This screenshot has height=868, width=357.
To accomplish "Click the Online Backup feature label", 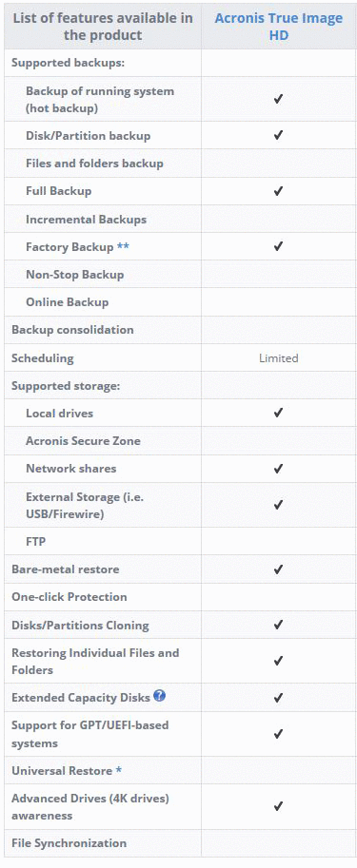I will [x=67, y=302].
